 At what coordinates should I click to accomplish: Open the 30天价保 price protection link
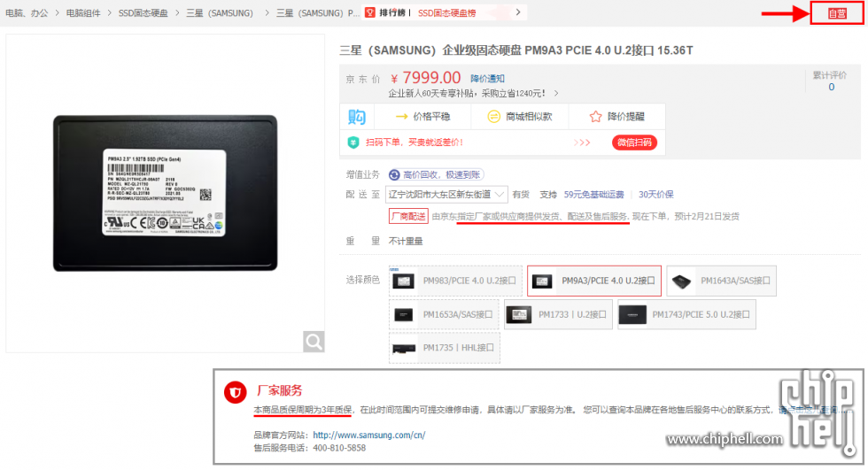pos(656,195)
